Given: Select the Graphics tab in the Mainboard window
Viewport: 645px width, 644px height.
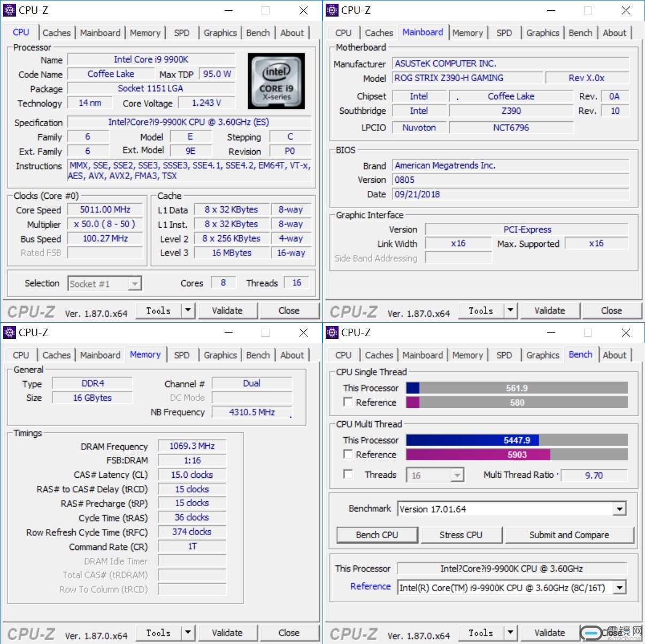Looking at the screenshot, I should pyautogui.click(x=543, y=33).
